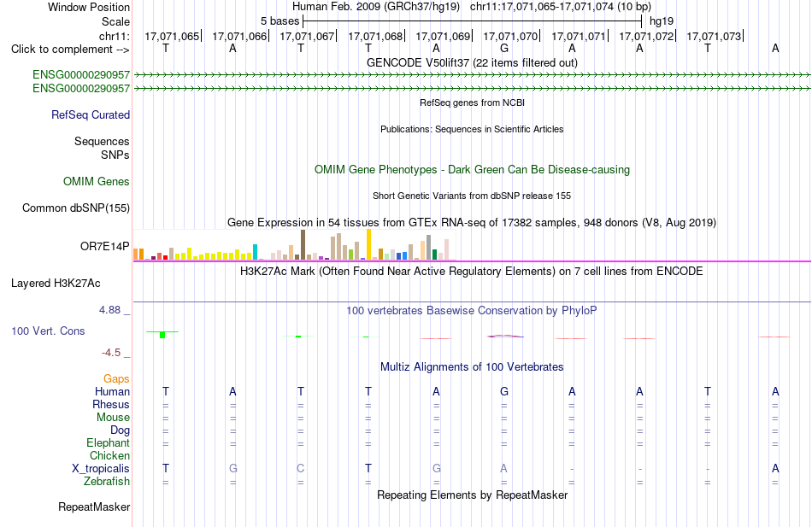This screenshot has width=812, height=527.
Task: Open the 100 Vert. Cons track label
Action: coord(48,331)
